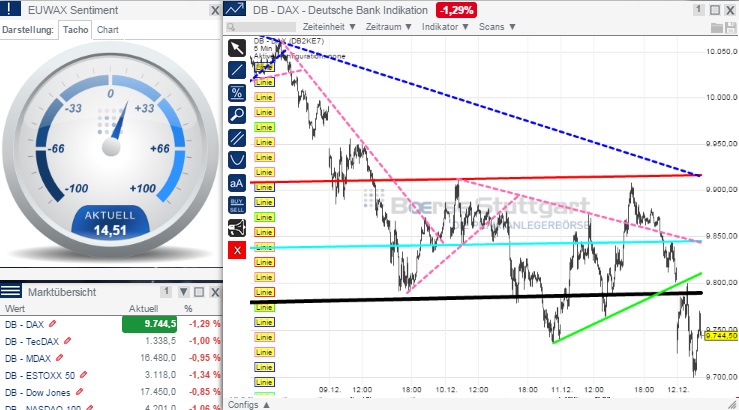Click the pencil icon next to DB - Dow Jones
Screen dimensions: 739x410
pos(79,392)
